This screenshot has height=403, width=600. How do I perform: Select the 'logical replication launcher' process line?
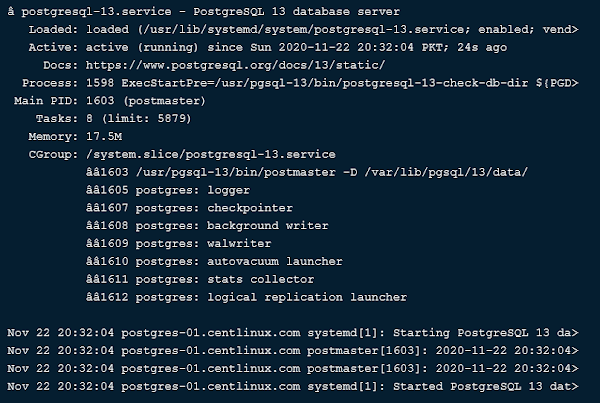click(246, 297)
